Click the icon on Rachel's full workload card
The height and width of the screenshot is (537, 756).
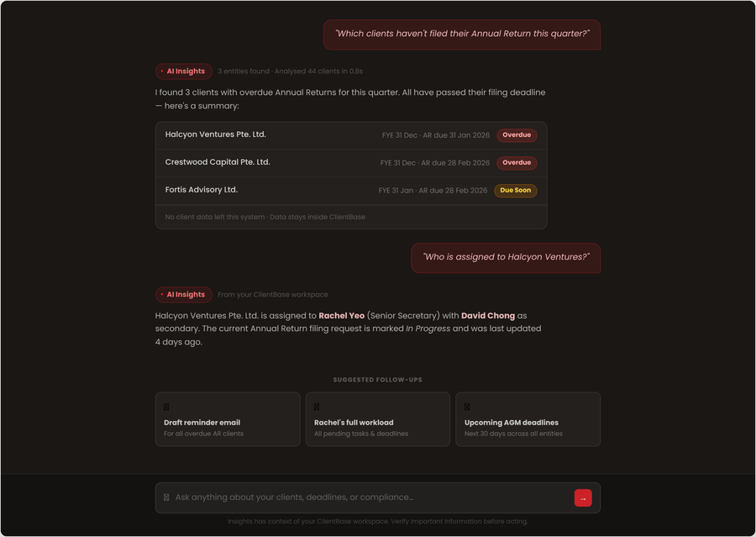[x=317, y=406]
